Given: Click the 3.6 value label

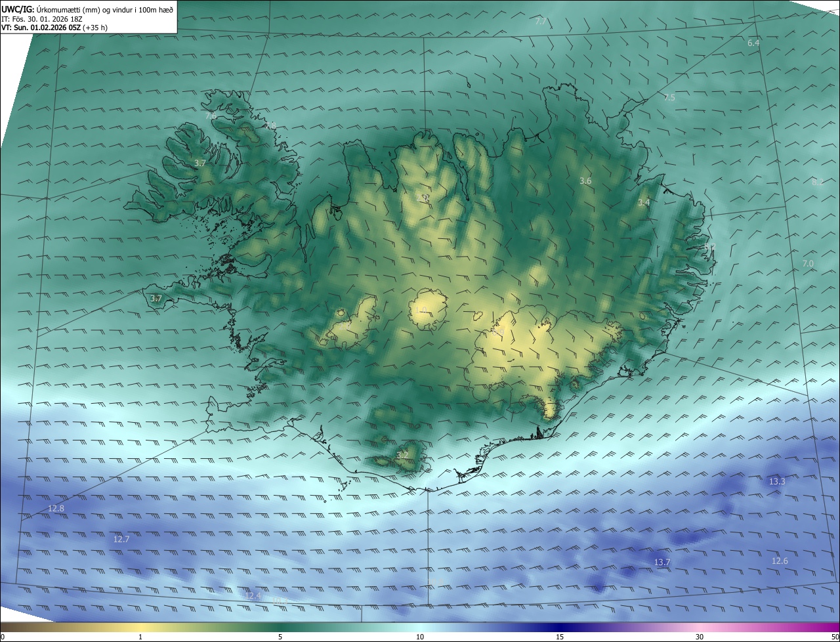Looking at the screenshot, I should coord(585,181).
